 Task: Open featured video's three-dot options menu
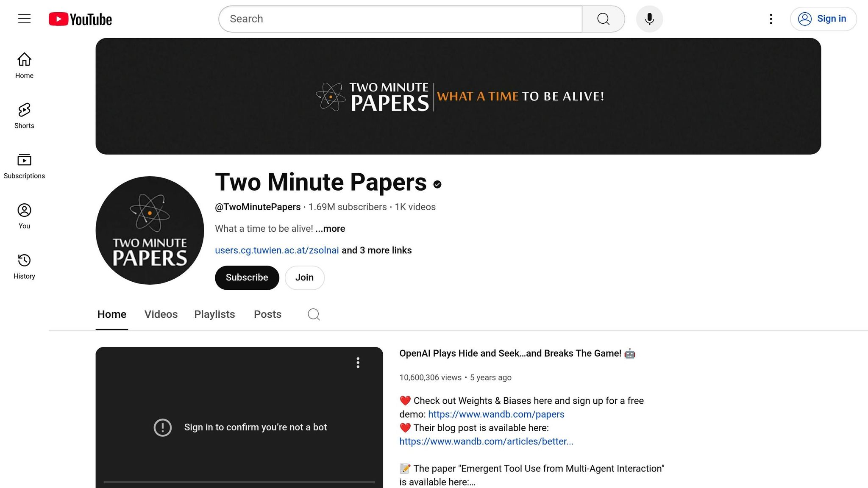pos(358,363)
